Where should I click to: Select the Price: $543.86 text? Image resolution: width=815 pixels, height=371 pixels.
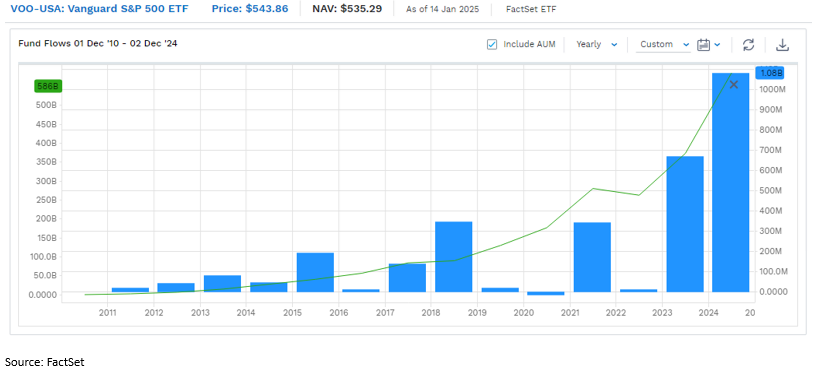(x=250, y=9)
